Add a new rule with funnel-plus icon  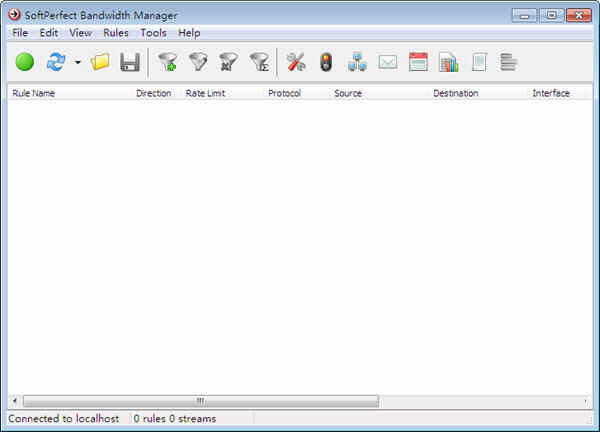tap(168, 62)
